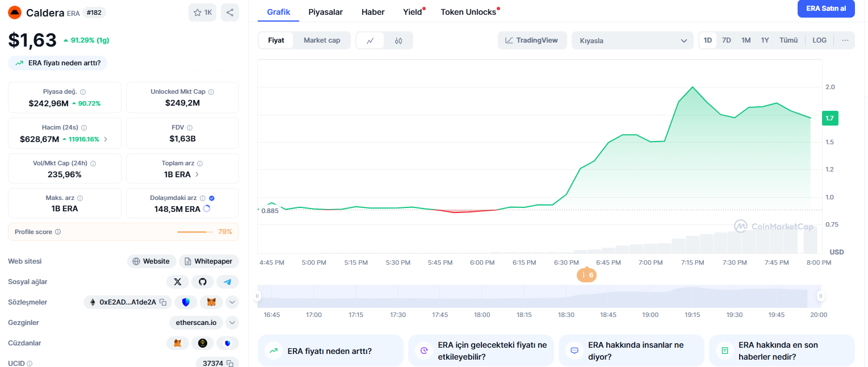The image size is (868, 367).
Task: Click the info icon beside UCID
Action: 30,364
